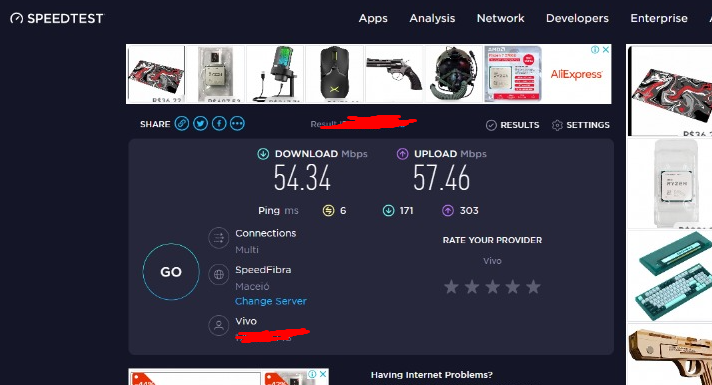Image resolution: width=712 pixels, height=385 pixels.
Task: Open the AliExpress logo in banner
Action: tap(577, 74)
